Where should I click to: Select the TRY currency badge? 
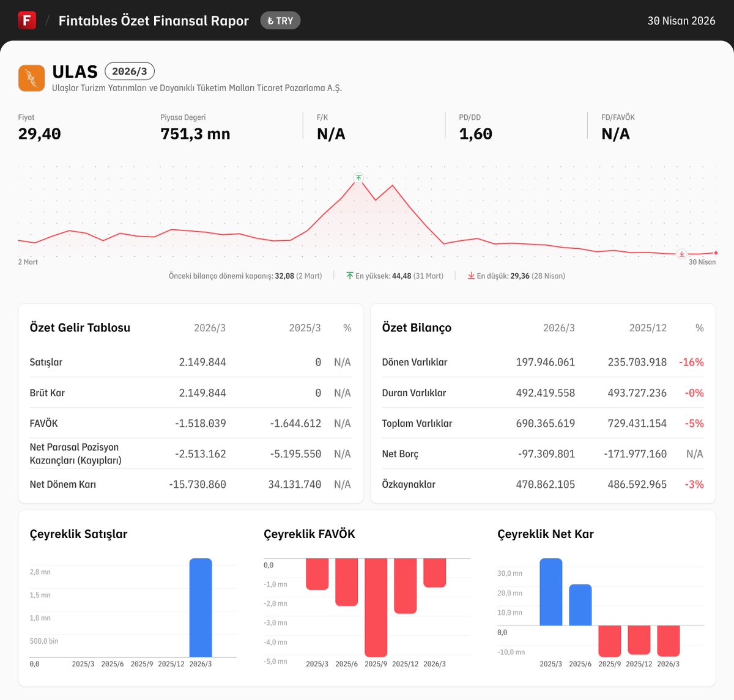pos(280,21)
